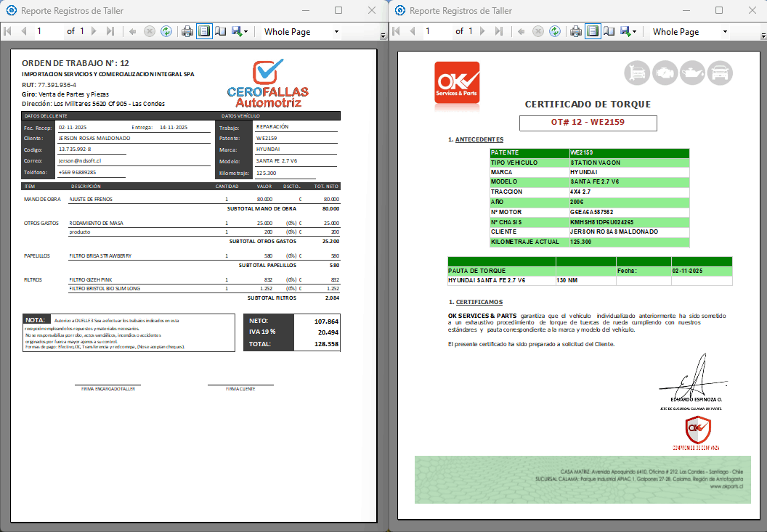The width and height of the screenshot is (767, 532).
Task: Click Refresh icon in left report toolbar
Action: pyautogui.click(x=166, y=31)
